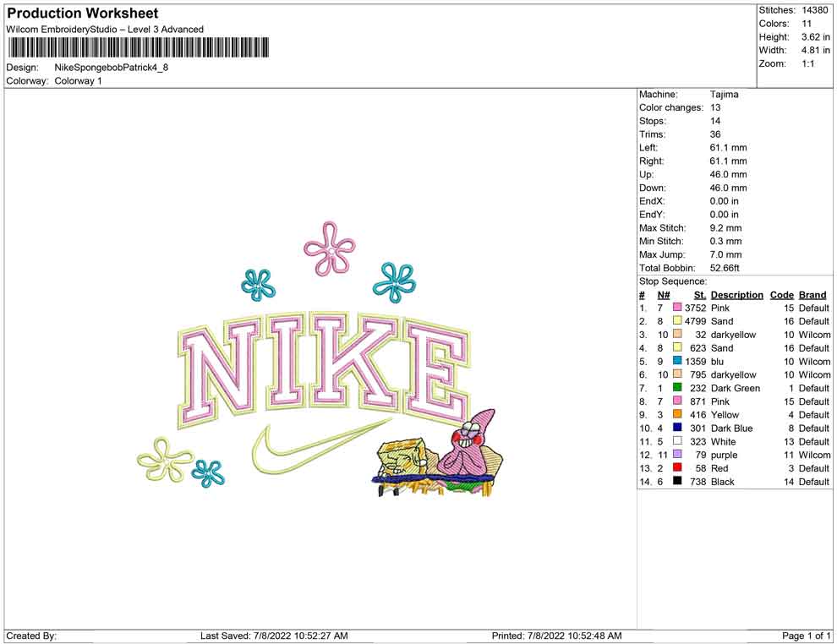Click the 'Dark Green' description text
Screen dimensions: 837x644
[735, 387]
